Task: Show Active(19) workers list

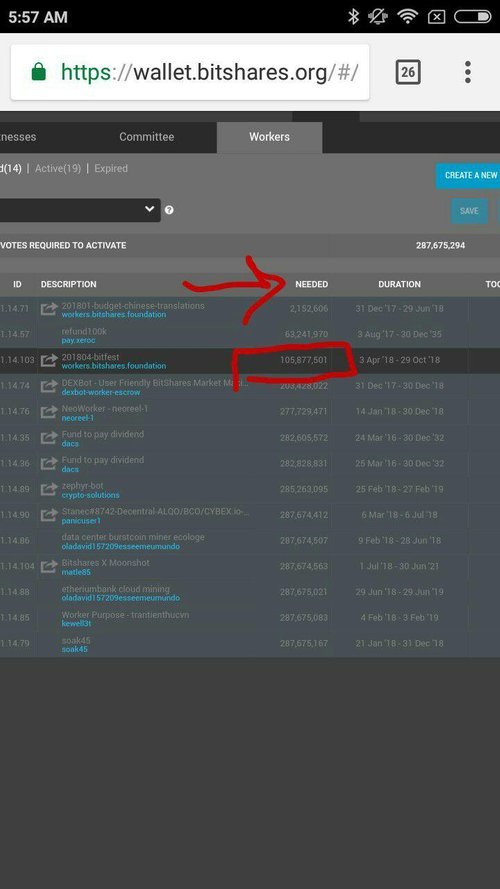Action: pos(58,168)
